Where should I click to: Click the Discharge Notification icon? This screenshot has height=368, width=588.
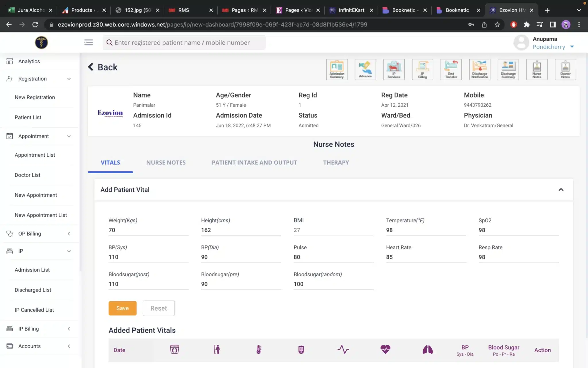tap(479, 69)
